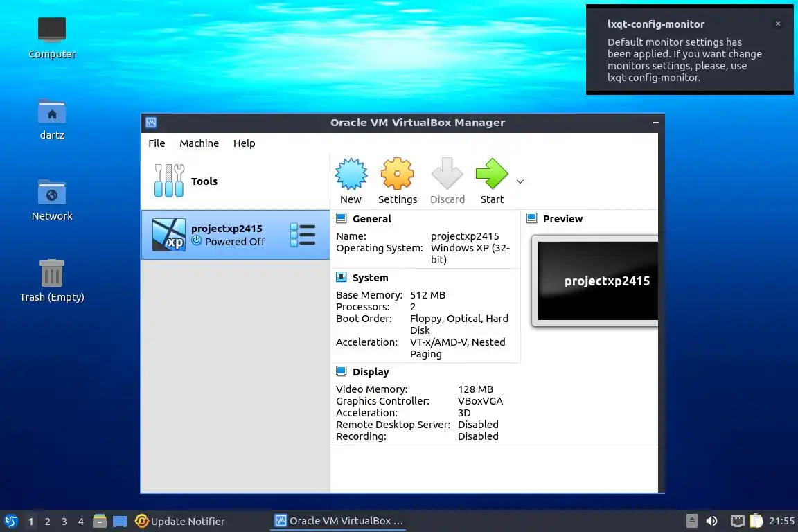Image resolution: width=798 pixels, height=532 pixels.
Task: Click the Preview section icon
Action: pos(532,218)
